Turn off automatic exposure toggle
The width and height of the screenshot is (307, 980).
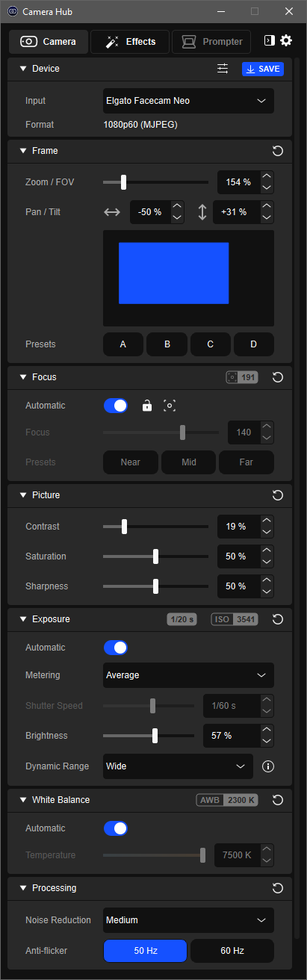click(x=116, y=648)
